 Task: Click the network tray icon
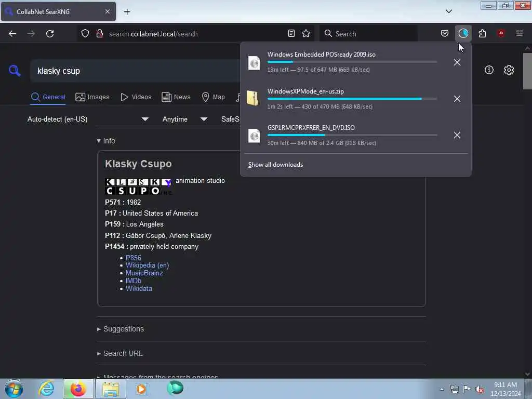pyautogui.click(x=454, y=389)
